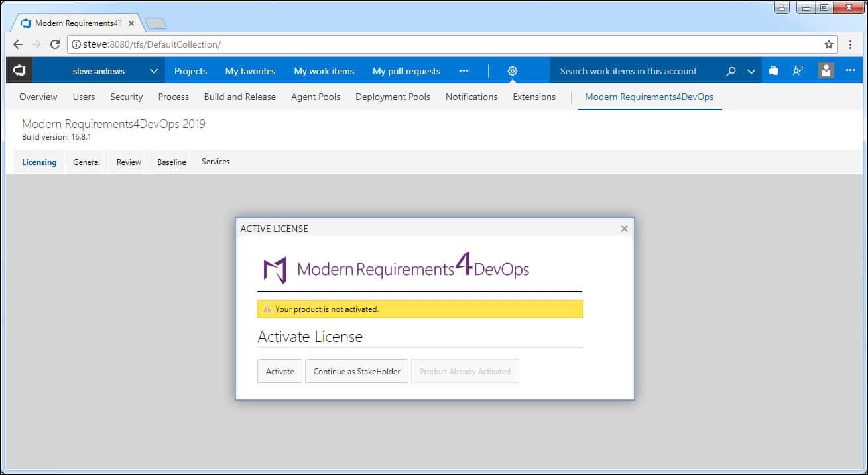Image resolution: width=868 pixels, height=475 pixels.
Task: Open the Users tab
Action: tap(84, 97)
